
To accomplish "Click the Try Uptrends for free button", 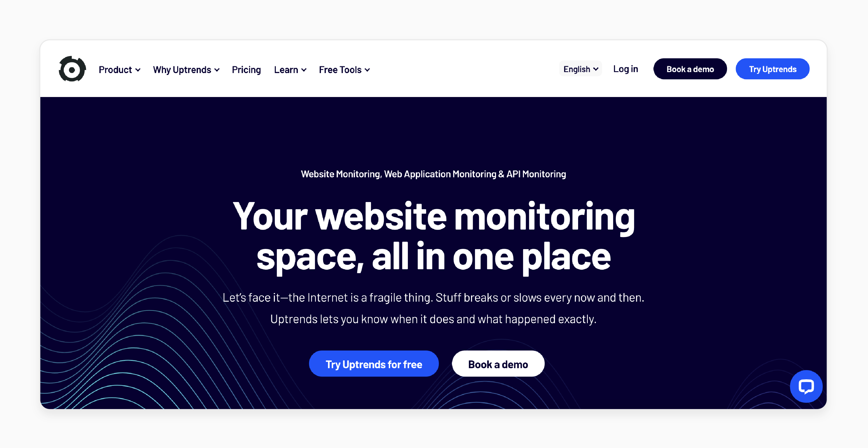I will (x=374, y=363).
